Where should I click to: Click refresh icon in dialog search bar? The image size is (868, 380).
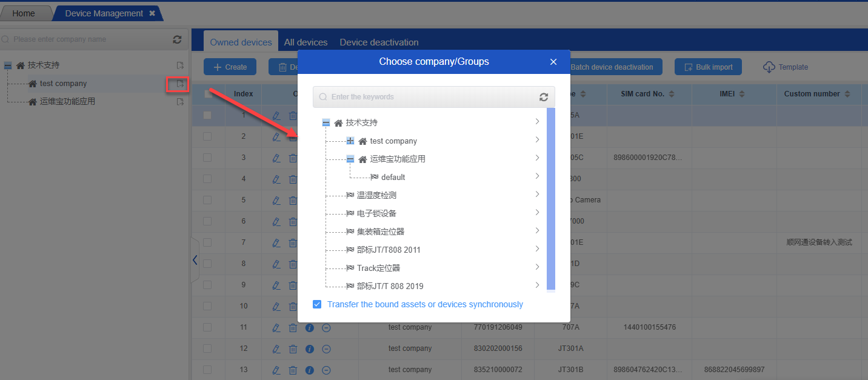click(x=543, y=97)
